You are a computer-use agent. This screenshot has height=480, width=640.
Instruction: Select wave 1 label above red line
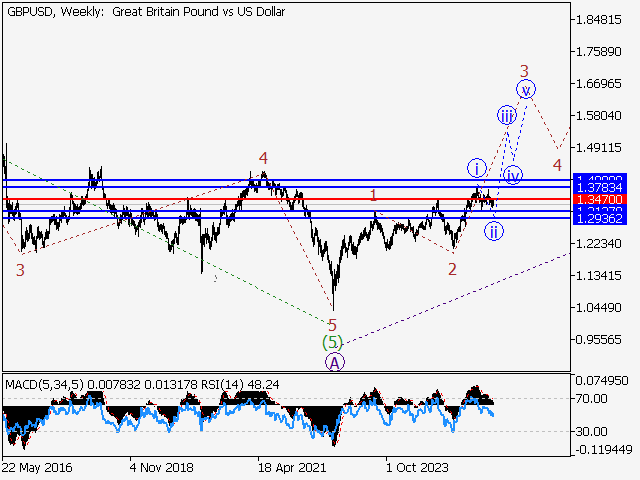coord(373,195)
